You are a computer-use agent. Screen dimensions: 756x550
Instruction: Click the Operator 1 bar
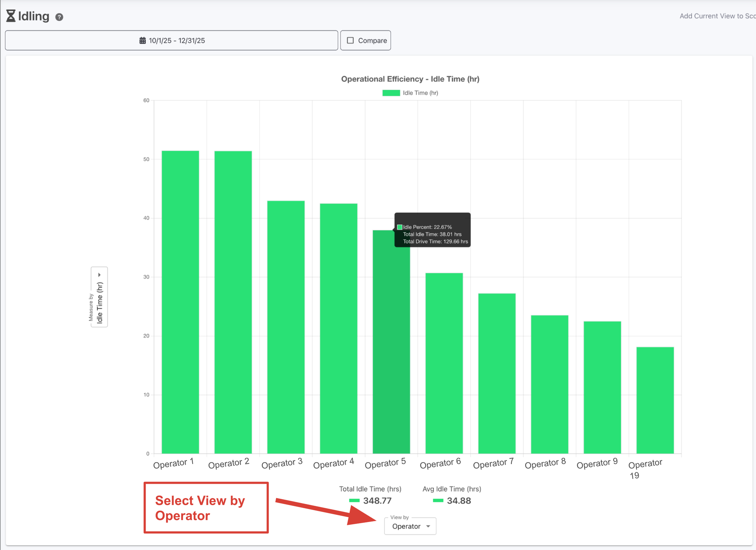(180, 302)
